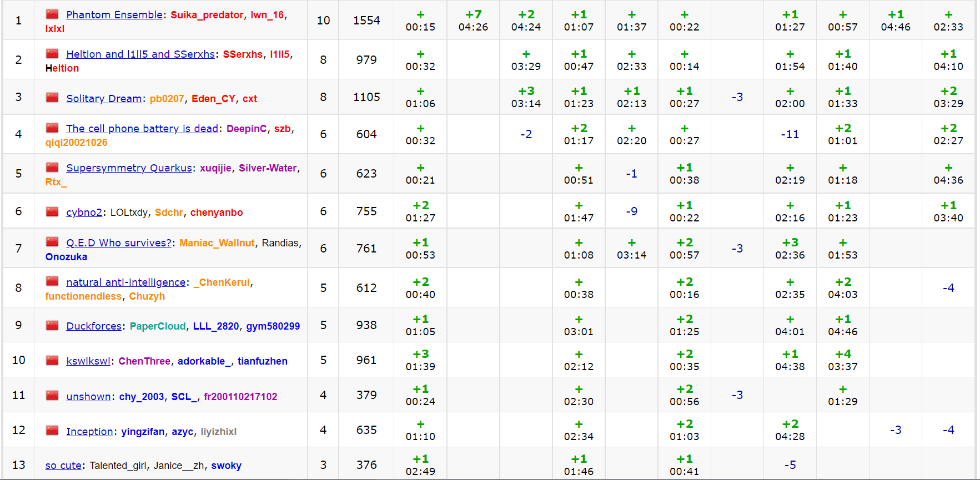Click the flag icon next to Solitary Dream
Image resolution: width=980 pixels, height=480 pixels.
[x=52, y=98]
